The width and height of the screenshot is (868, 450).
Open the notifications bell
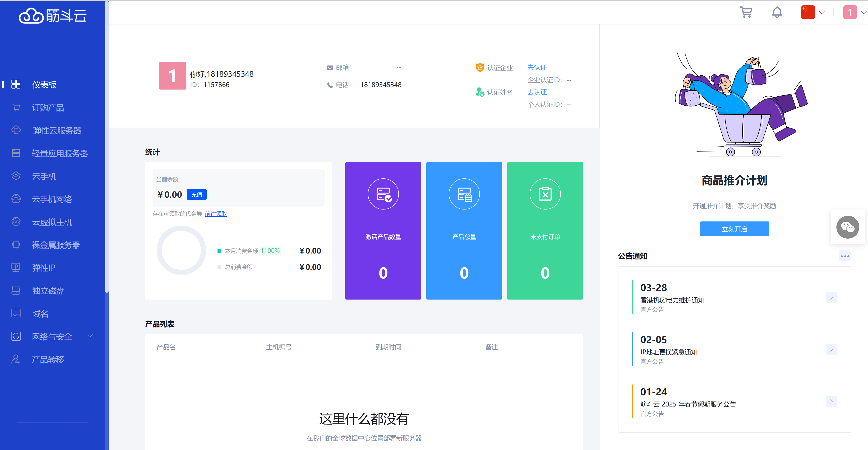click(777, 12)
